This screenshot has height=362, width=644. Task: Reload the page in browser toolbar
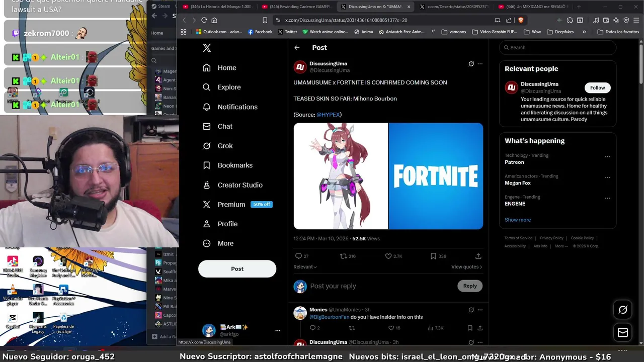[x=204, y=20]
